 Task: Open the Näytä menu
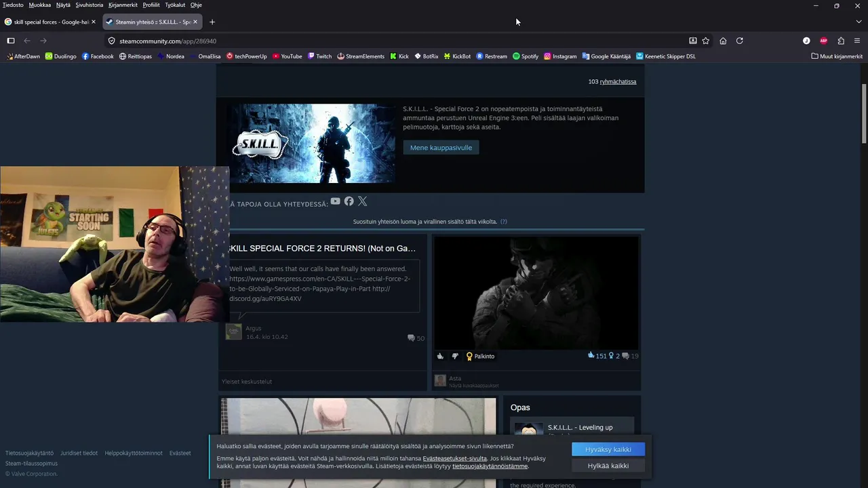pyautogui.click(x=63, y=5)
